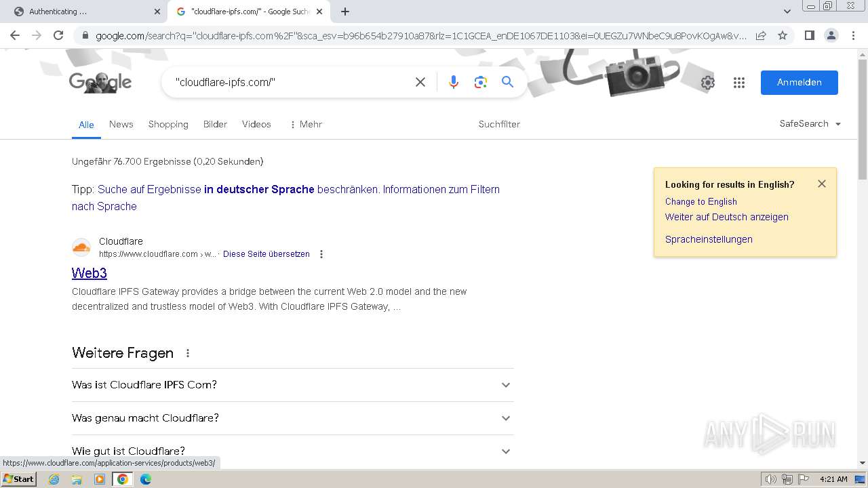The width and height of the screenshot is (868, 488).
Task: Click the Anmelden sign-in button
Action: [x=799, y=83]
